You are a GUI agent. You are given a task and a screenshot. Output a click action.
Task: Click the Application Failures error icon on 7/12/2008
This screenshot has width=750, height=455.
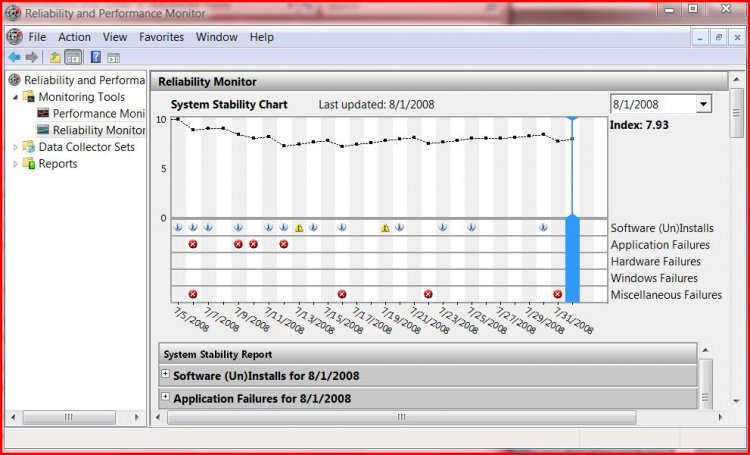(x=284, y=244)
